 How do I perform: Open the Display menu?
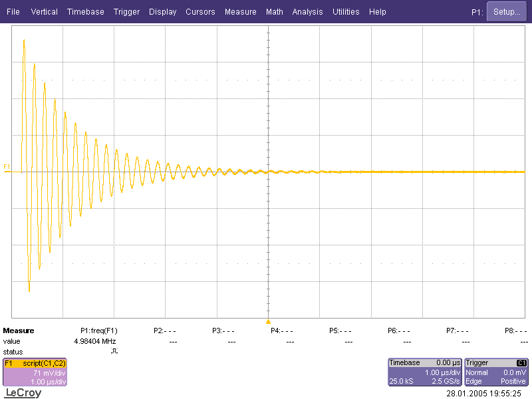163,12
